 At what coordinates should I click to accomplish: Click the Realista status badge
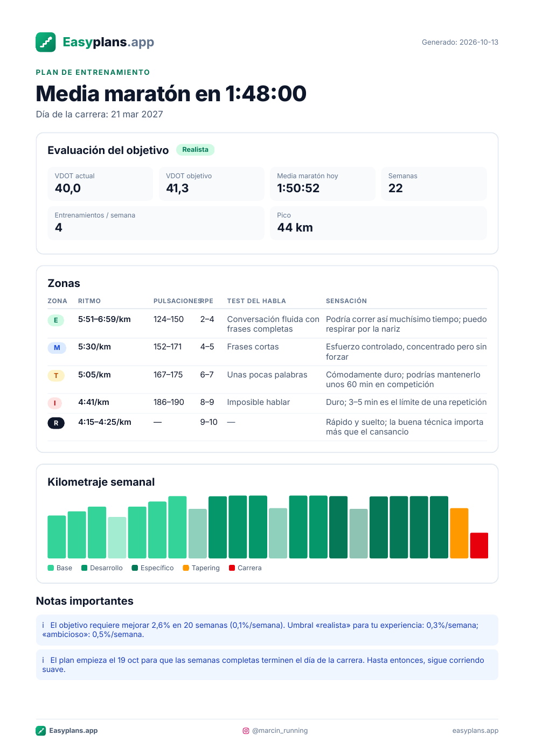(x=195, y=150)
